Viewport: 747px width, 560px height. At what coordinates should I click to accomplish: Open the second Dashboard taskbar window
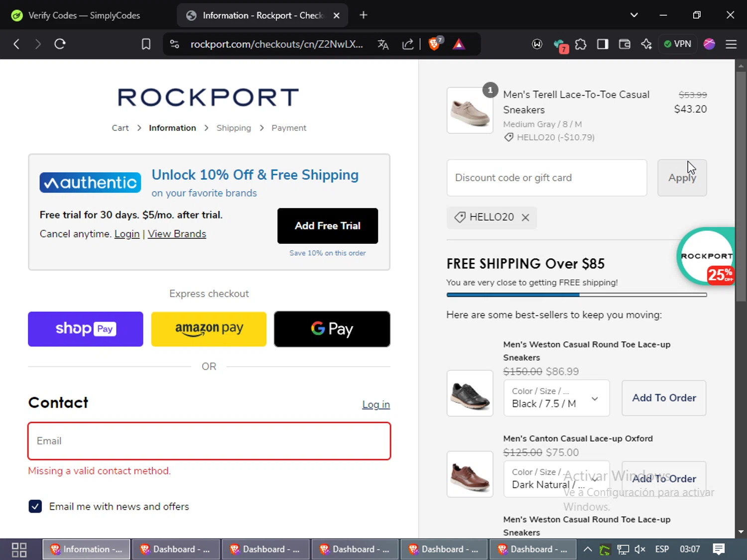click(x=265, y=550)
